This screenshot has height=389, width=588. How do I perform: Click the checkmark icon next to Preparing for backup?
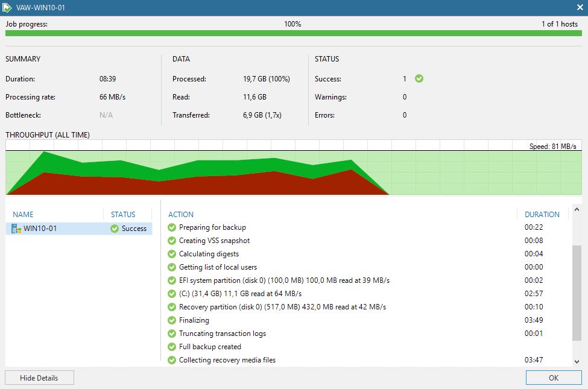[x=172, y=227]
